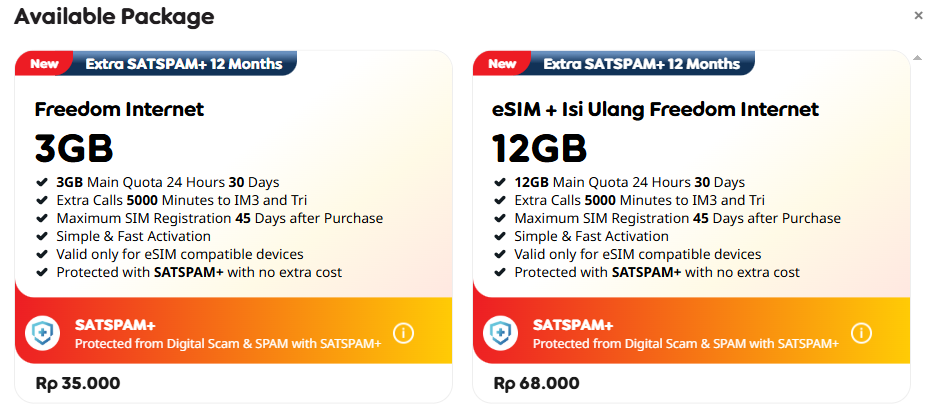This screenshot has height=407, width=926.
Task: Click the scroll up arrow of the package list
Action: [x=918, y=58]
